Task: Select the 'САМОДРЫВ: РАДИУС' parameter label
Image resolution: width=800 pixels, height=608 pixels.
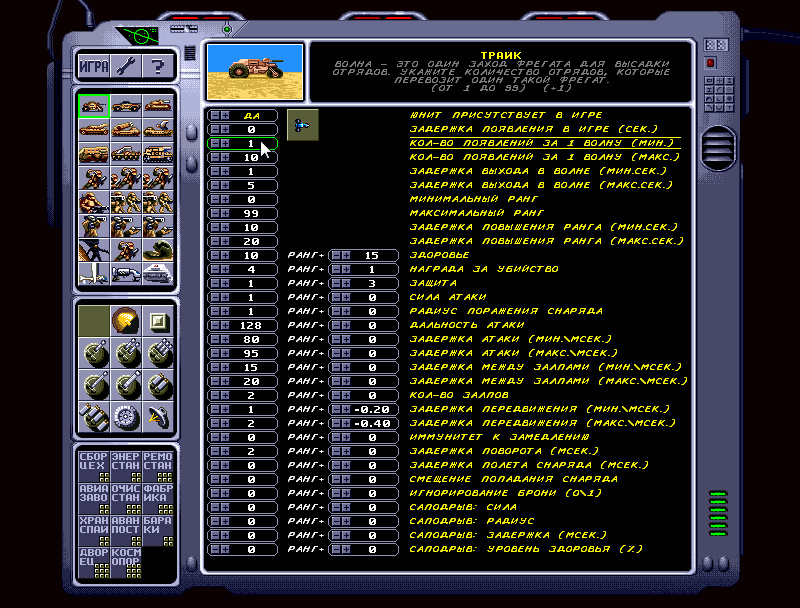Action: [472, 521]
